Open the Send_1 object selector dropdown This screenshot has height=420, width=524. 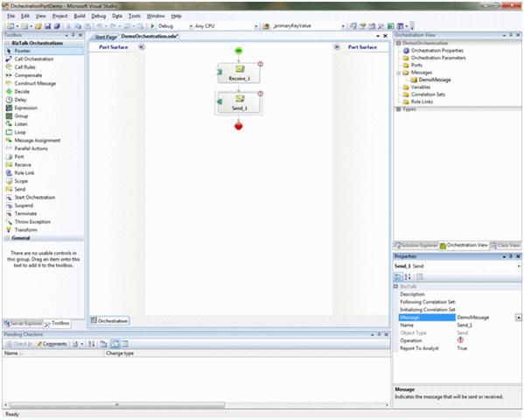coord(519,266)
